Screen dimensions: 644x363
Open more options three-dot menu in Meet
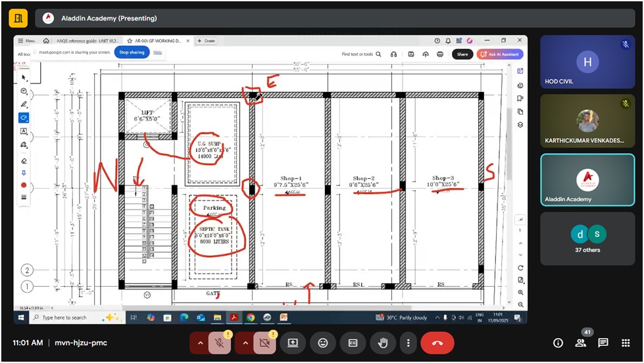click(x=409, y=343)
